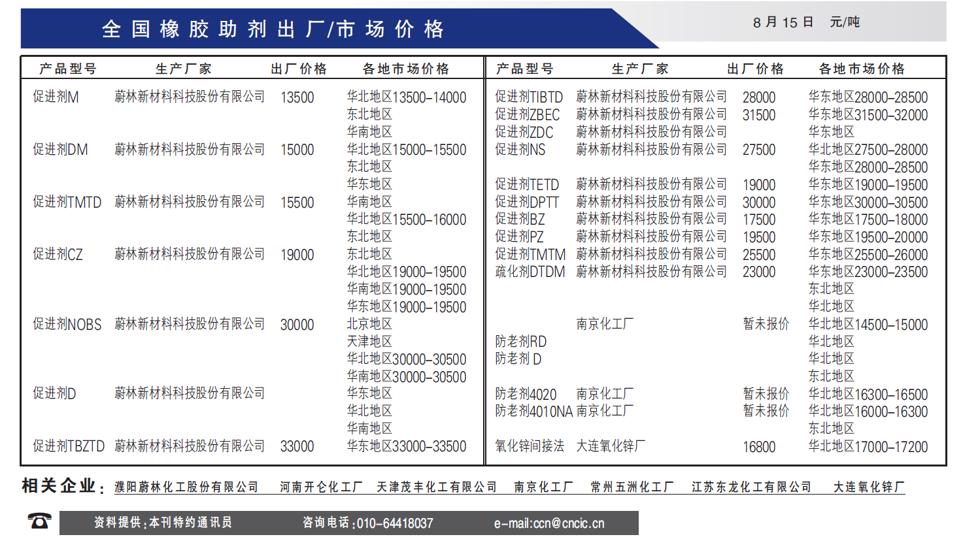Open company link 常州五洲化工厂
Image resolution: width=980 pixels, height=539 pixels.
click(x=632, y=487)
